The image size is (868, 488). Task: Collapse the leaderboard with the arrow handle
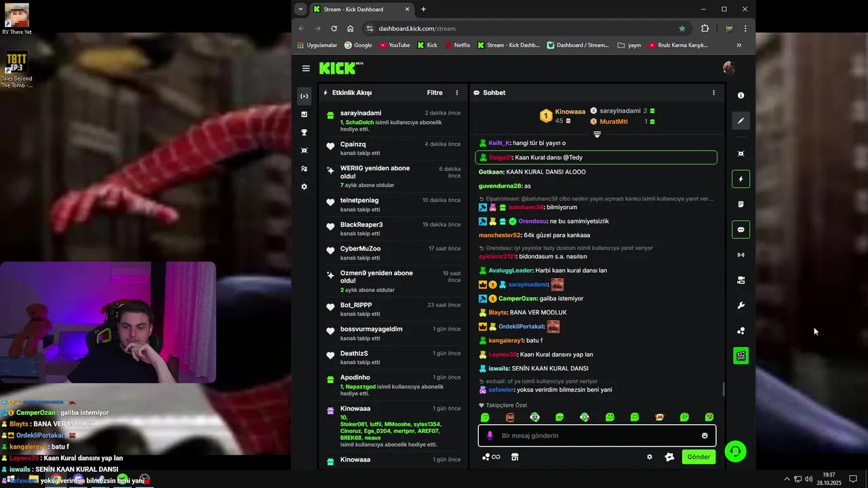[x=597, y=134]
